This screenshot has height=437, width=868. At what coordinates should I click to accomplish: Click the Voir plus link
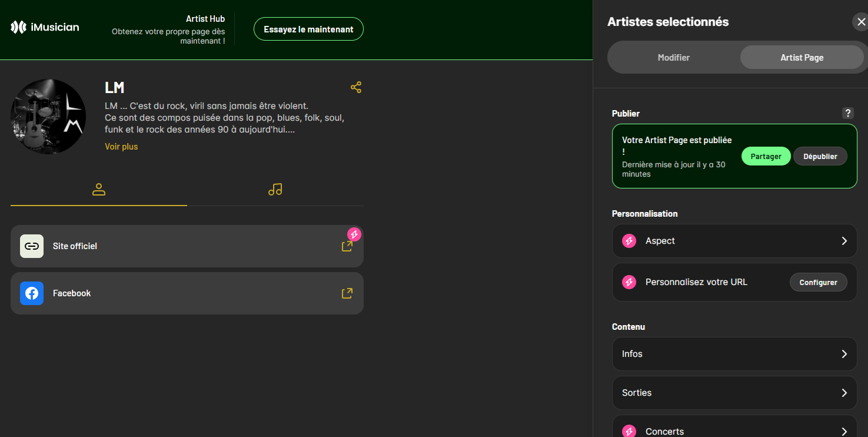121,147
